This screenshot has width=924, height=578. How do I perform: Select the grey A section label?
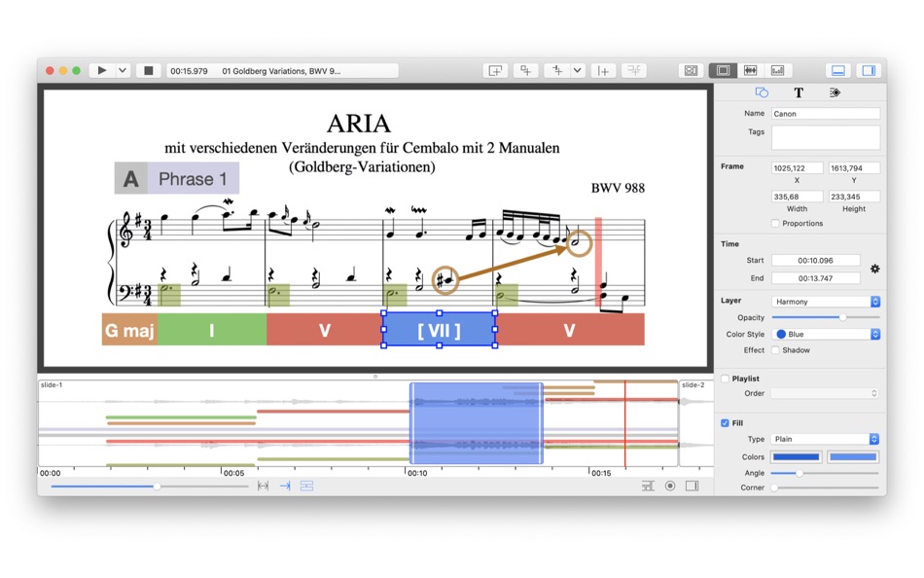tap(131, 178)
